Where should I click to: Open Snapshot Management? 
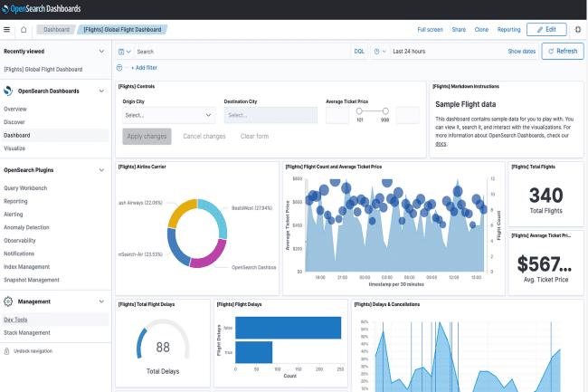pos(32,280)
